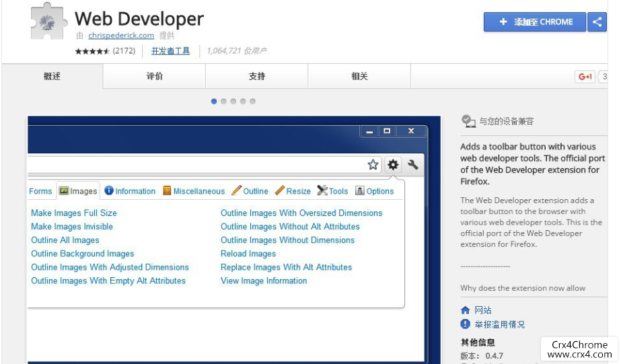Click Outline Background Images
621x364 pixels.
(82, 254)
